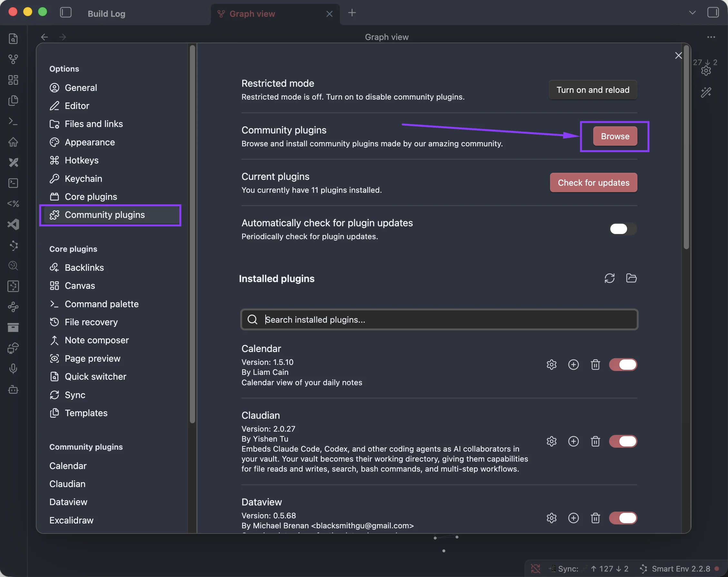The height and width of the screenshot is (577, 728).
Task: Uninstall Calendar plugin trash icon
Action: [595, 365]
